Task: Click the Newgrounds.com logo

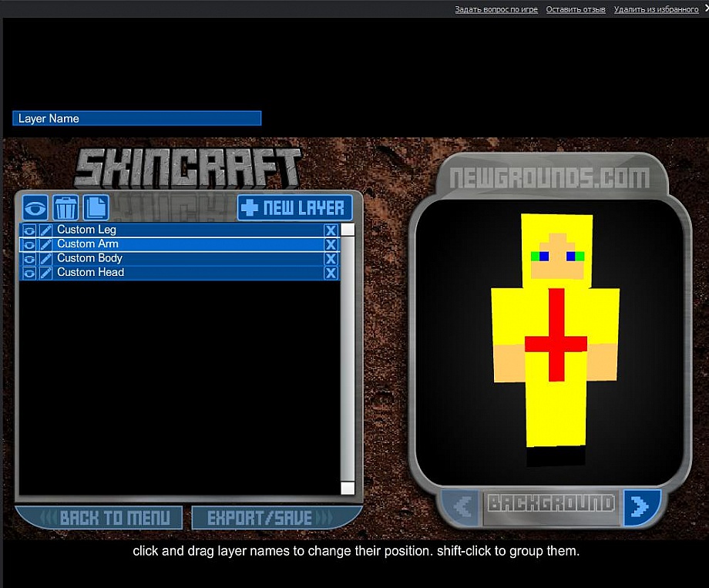Action: click(x=549, y=178)
